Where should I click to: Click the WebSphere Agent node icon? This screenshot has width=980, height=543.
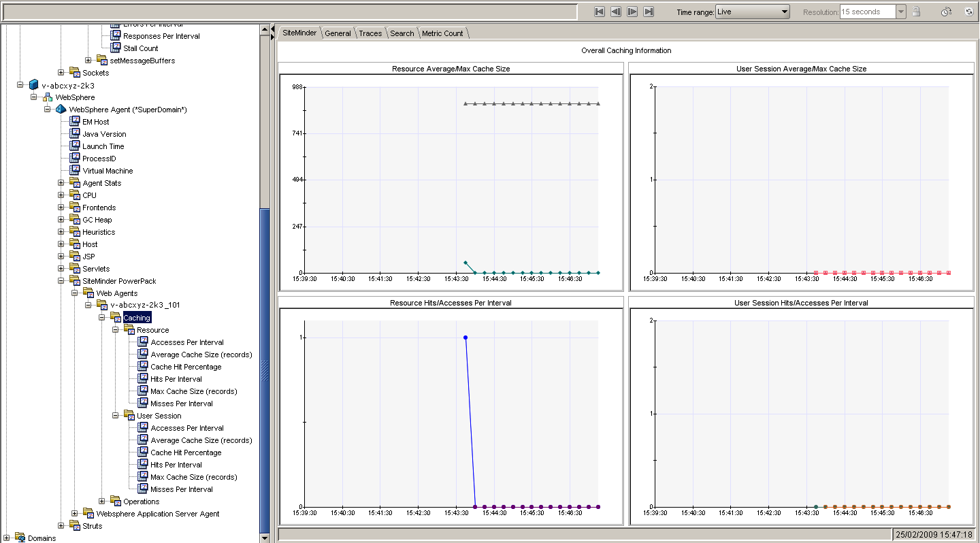coord(61,110)
